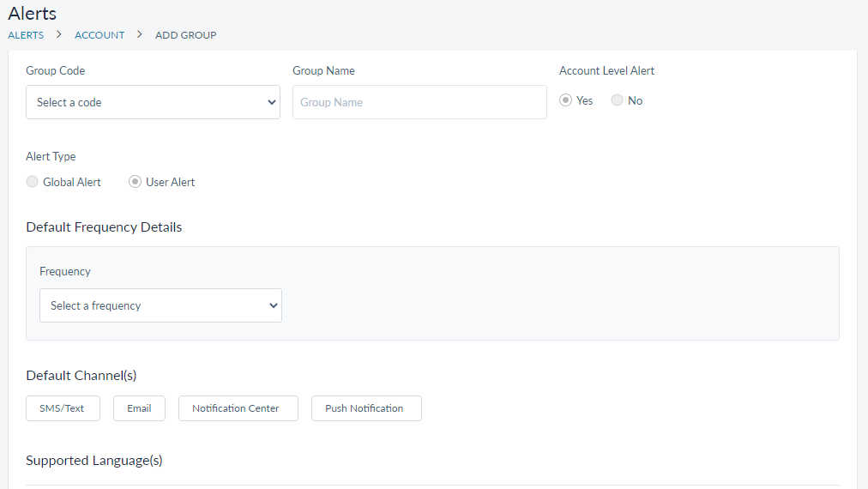Toggle the Push Notification channel
This screenshot has height=489, width=868.
(x=366, y=408)
